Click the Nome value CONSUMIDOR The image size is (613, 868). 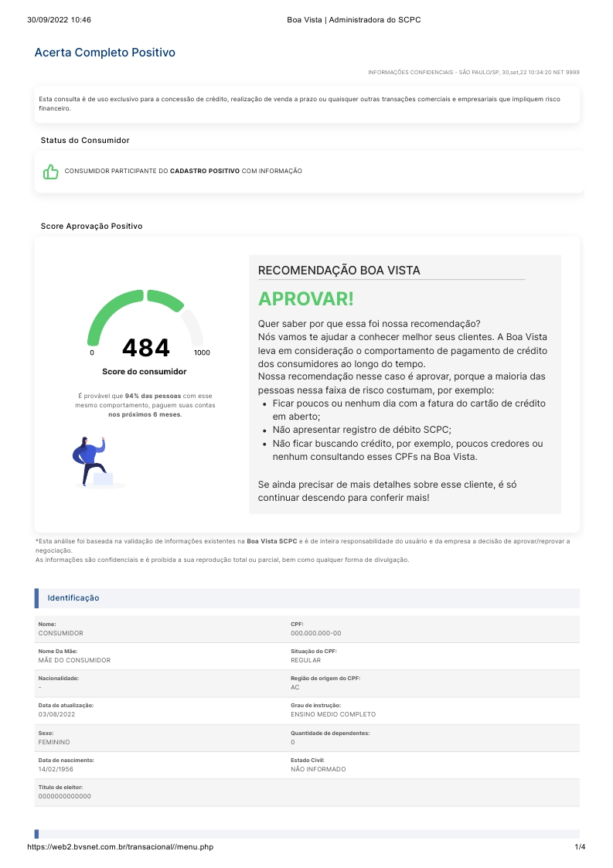[x=61, y=633]
